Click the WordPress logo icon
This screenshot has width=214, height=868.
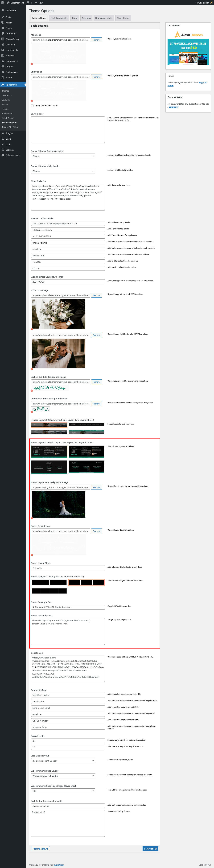point(3,2)
